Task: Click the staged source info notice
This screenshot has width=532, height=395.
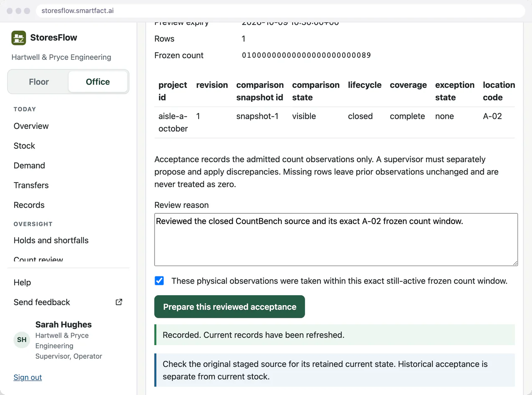Action: pos(335,370)
